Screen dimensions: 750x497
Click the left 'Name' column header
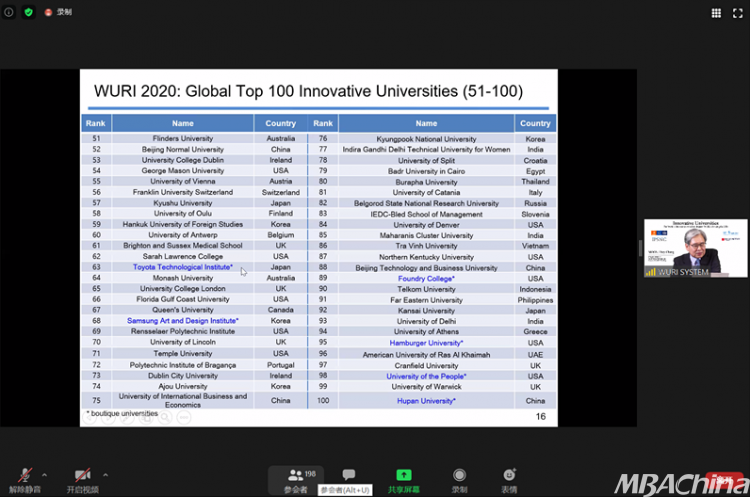(183, 123)
